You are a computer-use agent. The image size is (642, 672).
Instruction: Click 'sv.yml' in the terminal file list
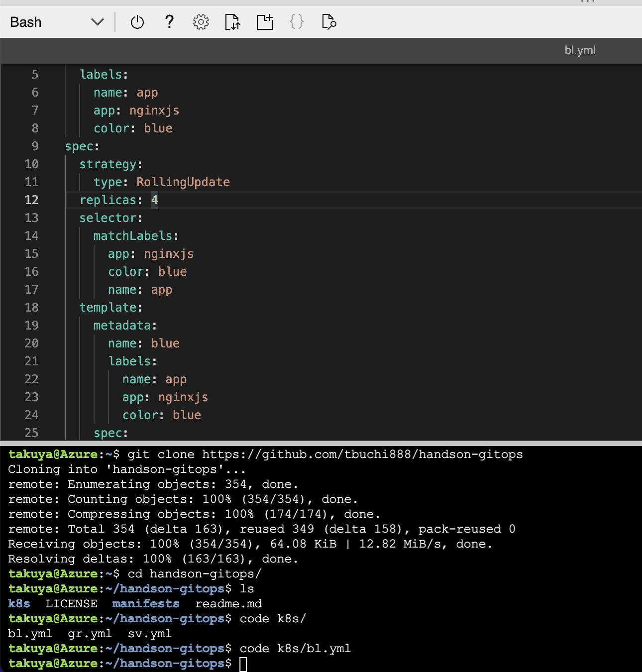coord(150,634)
